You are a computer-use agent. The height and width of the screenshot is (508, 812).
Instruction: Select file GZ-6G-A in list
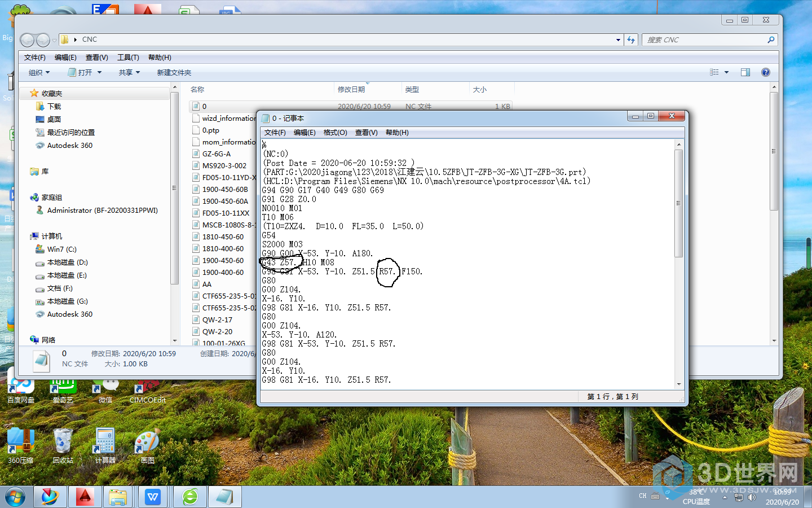(x=217, y=154)
